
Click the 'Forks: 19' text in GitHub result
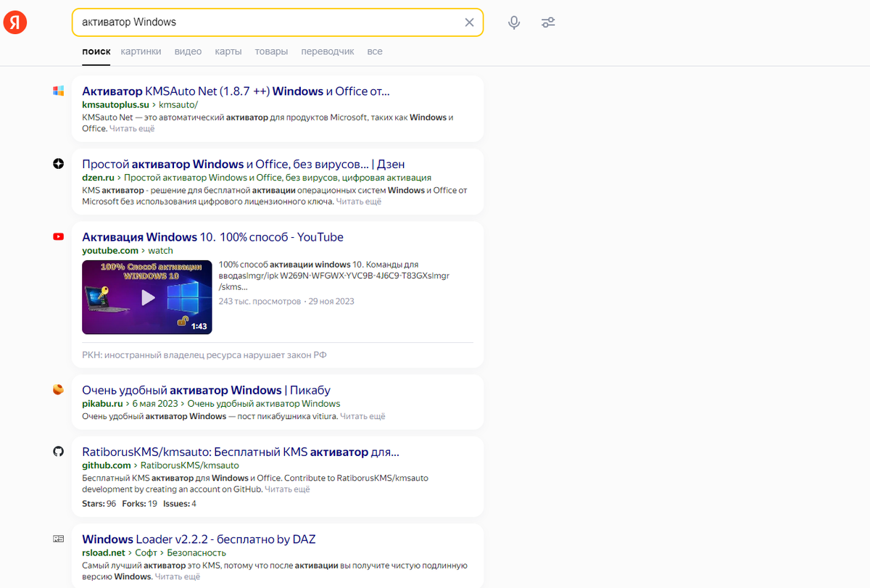(140, 504)
